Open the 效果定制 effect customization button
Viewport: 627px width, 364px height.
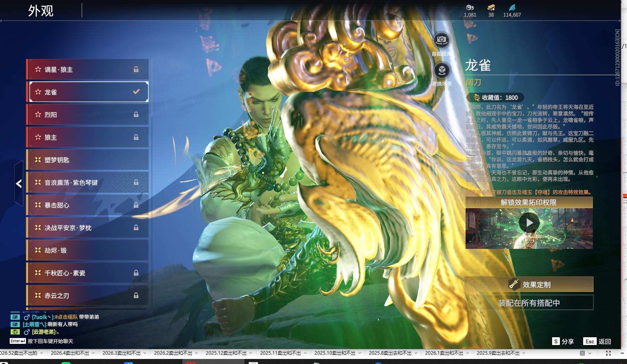pyautogui.click(x=529, y=284)
